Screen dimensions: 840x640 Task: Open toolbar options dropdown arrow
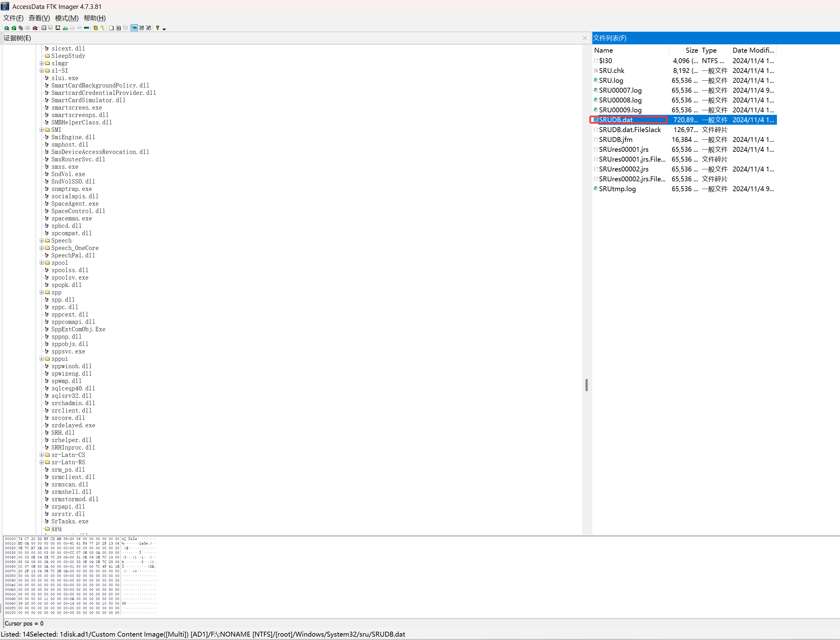click(x=164, y=29)
